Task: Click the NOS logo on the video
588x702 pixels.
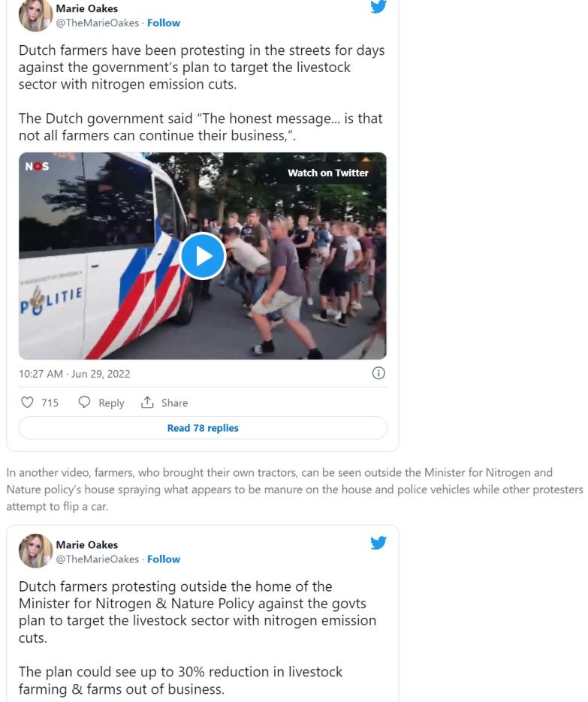Action: coord(37,167)
